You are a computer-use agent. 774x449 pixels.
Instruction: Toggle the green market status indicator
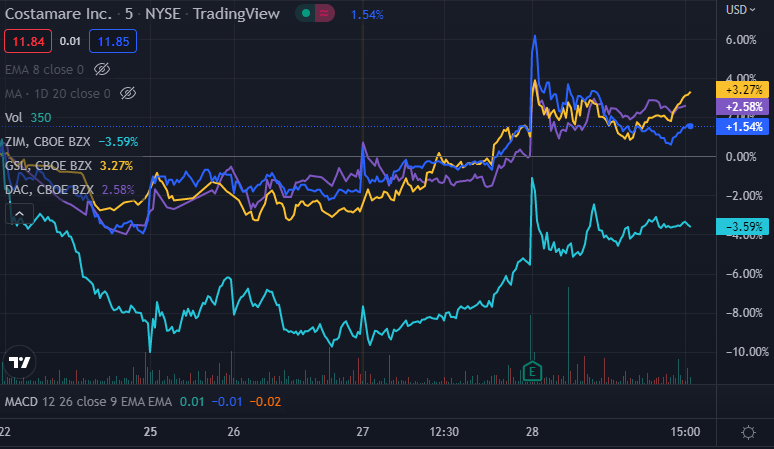tap(306, 13)
